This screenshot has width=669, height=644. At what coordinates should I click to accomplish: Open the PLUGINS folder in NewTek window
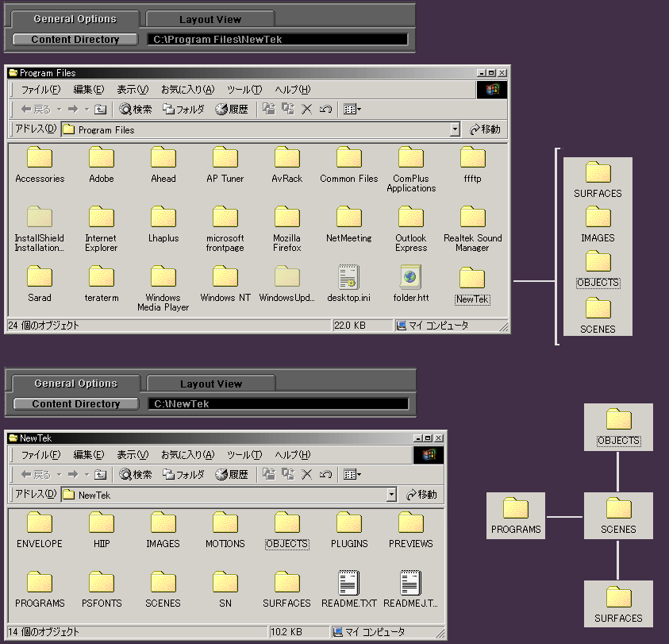coord(349,524)
